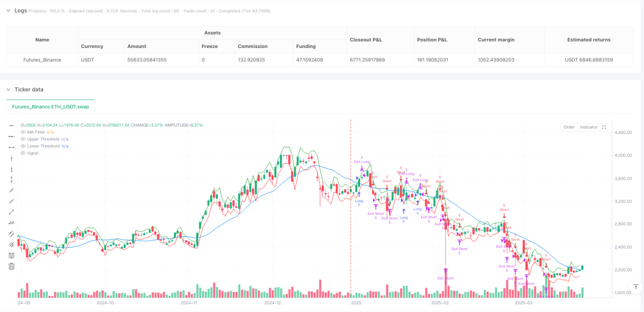
Task: Select the vertical segment tool above the ray tools
Action: click(x=11, y=179)
